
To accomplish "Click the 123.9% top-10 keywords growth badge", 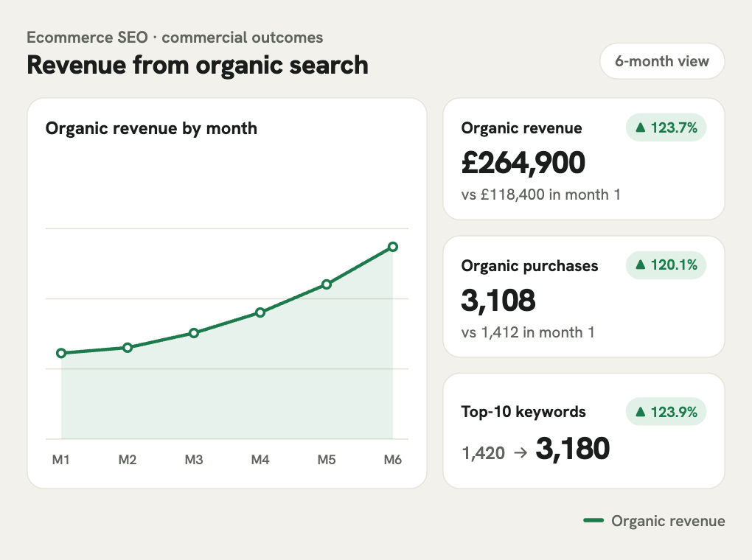I will point(666,412).
